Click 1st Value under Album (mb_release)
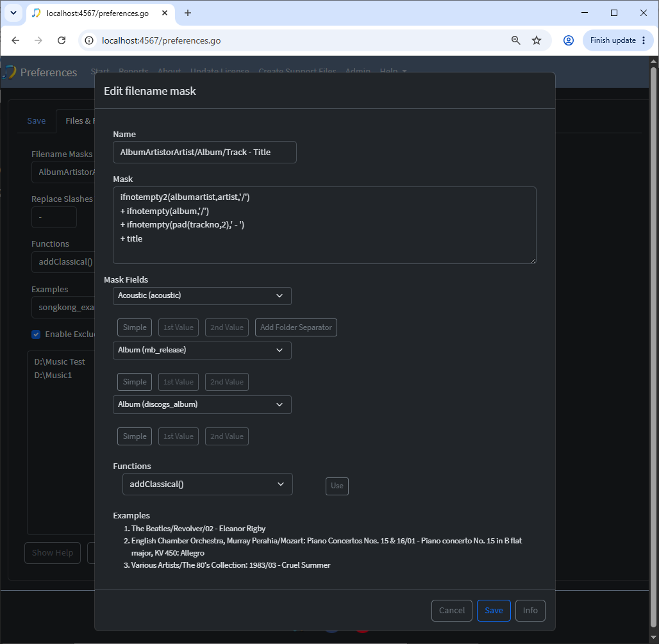 178,383
